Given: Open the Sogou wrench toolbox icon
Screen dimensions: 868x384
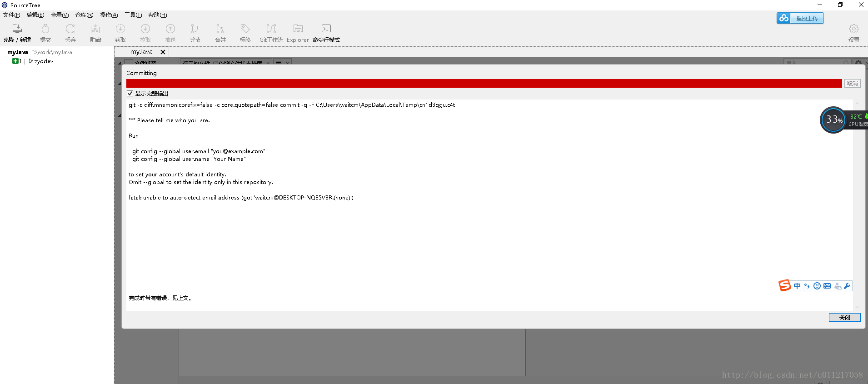Looking at the screenshot, I should 847,286.
